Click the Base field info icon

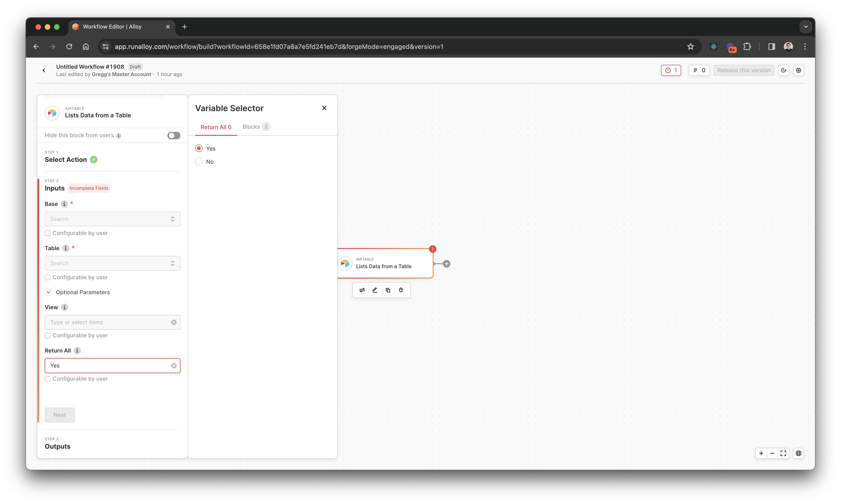tap(64, 204)
